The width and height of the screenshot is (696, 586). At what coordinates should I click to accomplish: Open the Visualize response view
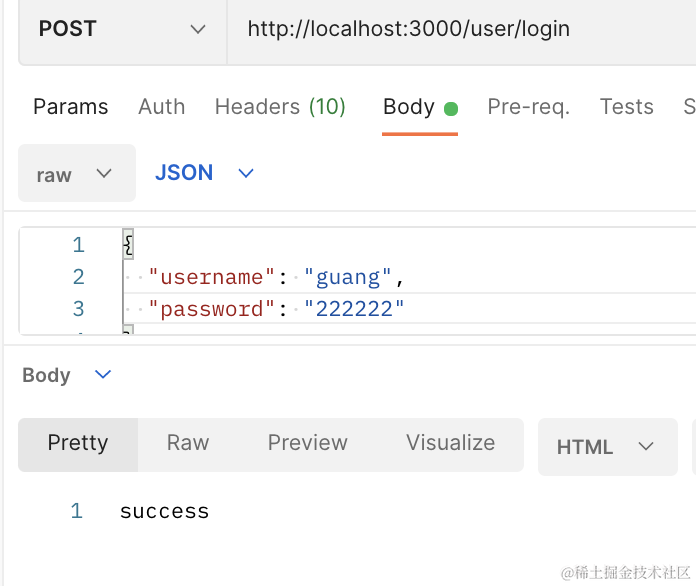pos(450,443)
